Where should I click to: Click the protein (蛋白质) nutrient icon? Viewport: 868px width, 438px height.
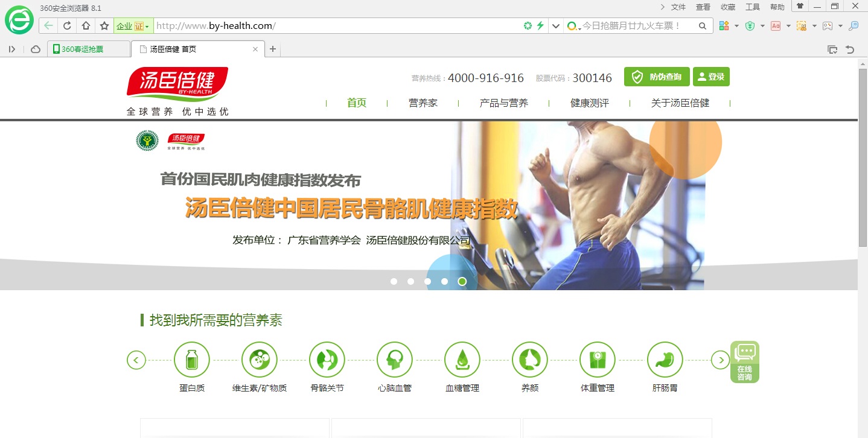192,360
